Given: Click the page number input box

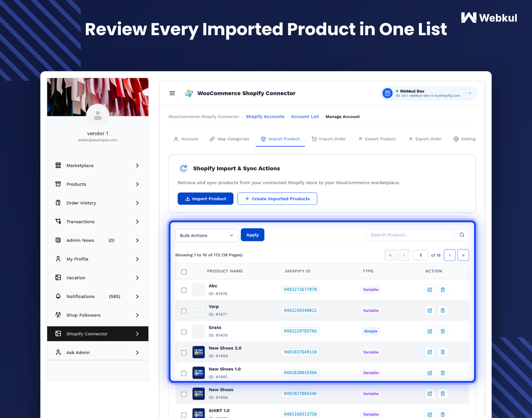Looking at the screenshot, I should pos(420,255).
